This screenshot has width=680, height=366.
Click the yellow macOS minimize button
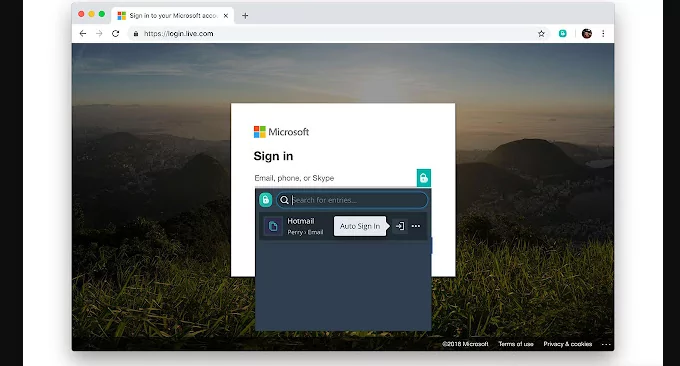click(x=92, y=14)
